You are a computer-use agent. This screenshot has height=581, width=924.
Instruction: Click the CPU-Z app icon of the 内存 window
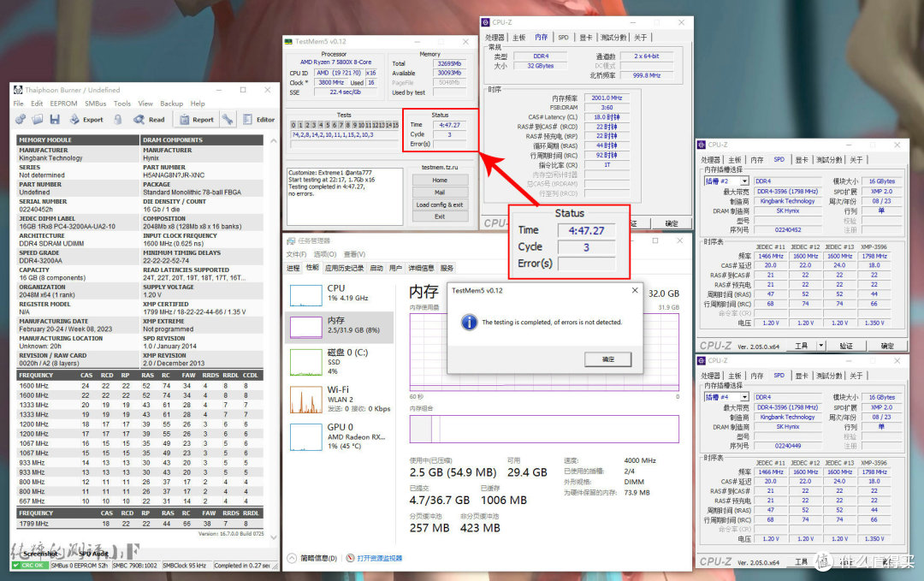pyautogui.click(x=486, y=22)
